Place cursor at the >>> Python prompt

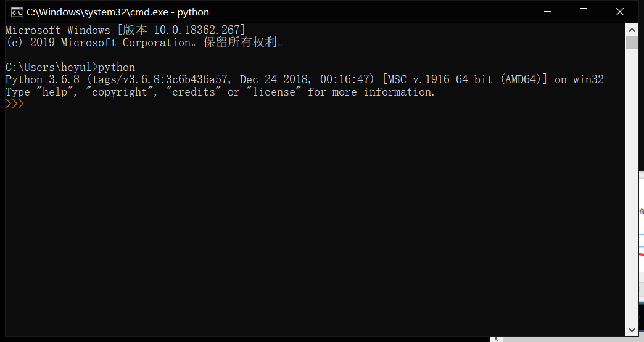click(x=15, y=104)
